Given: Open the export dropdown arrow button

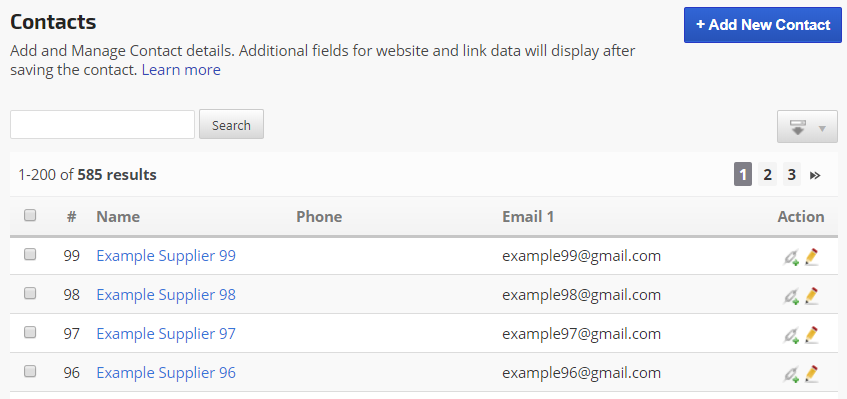Looking at the screenshot, I should click(x=807, y=127).
